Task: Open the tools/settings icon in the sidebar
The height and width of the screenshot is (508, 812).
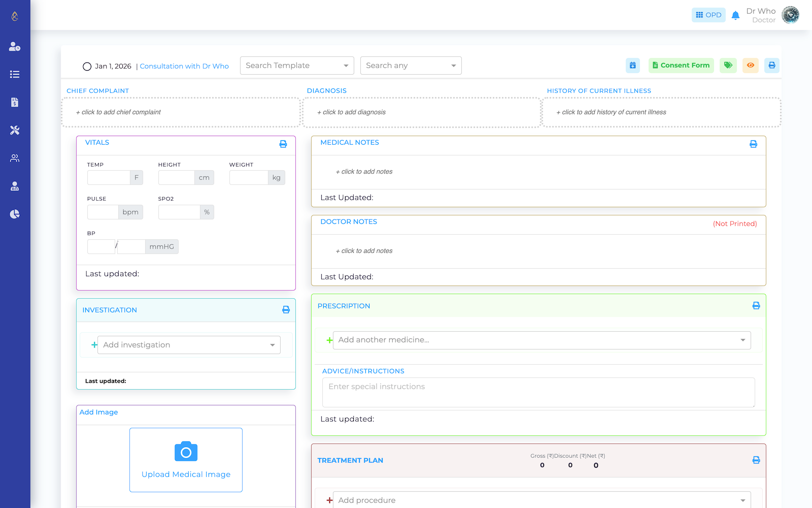Action: tap(14, 130)
